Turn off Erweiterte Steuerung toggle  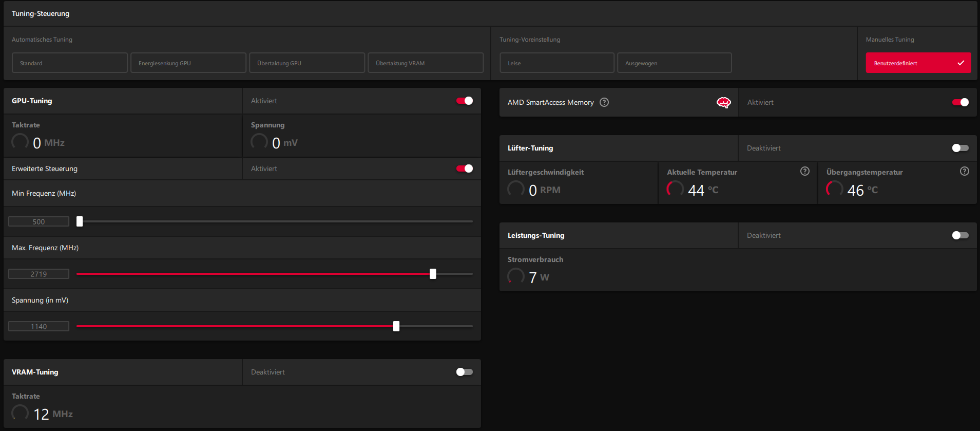(x=465, y=168)
